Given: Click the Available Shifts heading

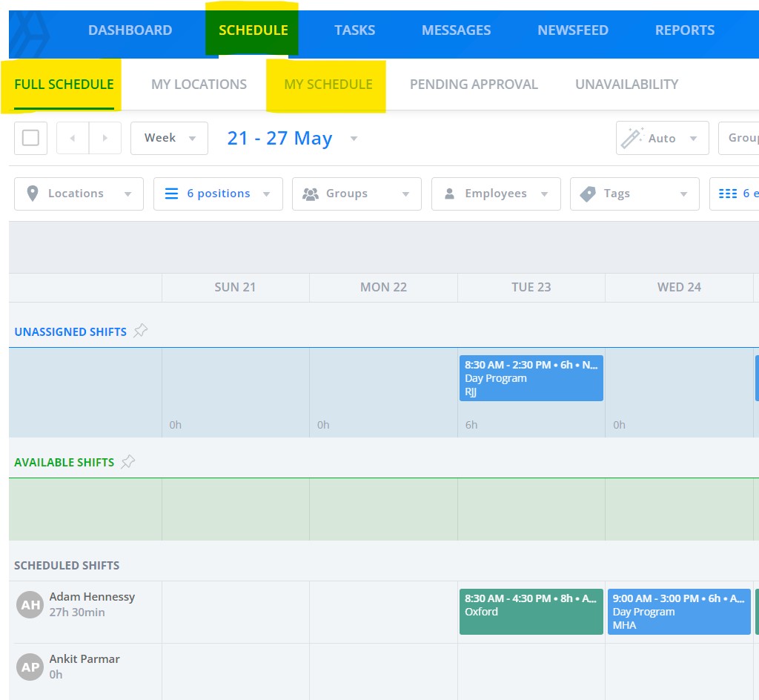Looking at the screenshot, I should pyautogui.click(x=64, y=462).
